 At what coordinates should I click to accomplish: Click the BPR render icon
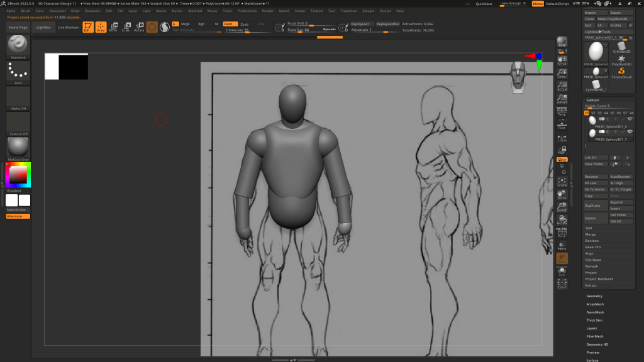[x=562, y=43]
